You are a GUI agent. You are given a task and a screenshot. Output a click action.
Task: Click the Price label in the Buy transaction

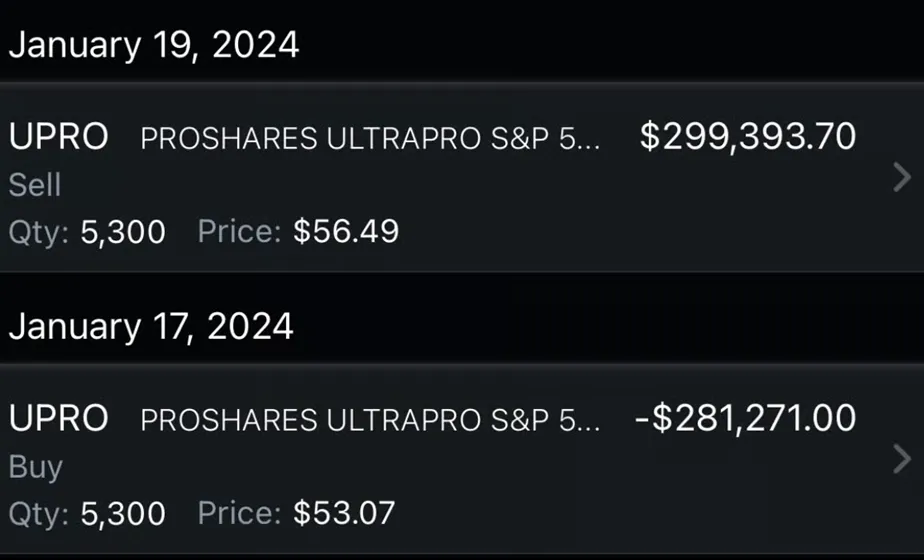[x=240, y=514]
